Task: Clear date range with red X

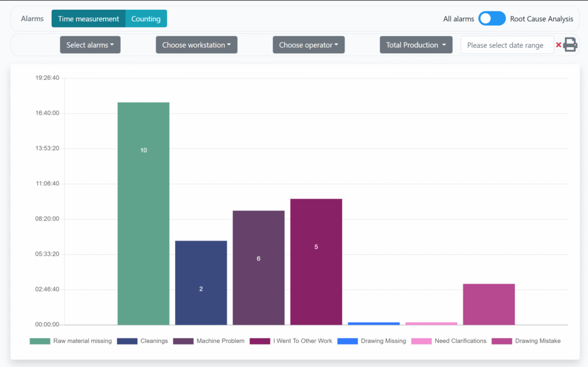Action: tap(558, 45)
